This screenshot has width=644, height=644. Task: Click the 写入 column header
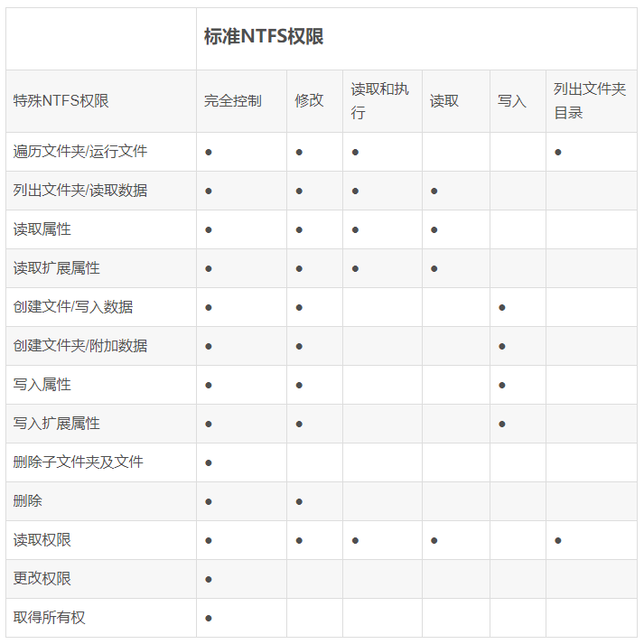pyautogui.click(x=512, y=100)
